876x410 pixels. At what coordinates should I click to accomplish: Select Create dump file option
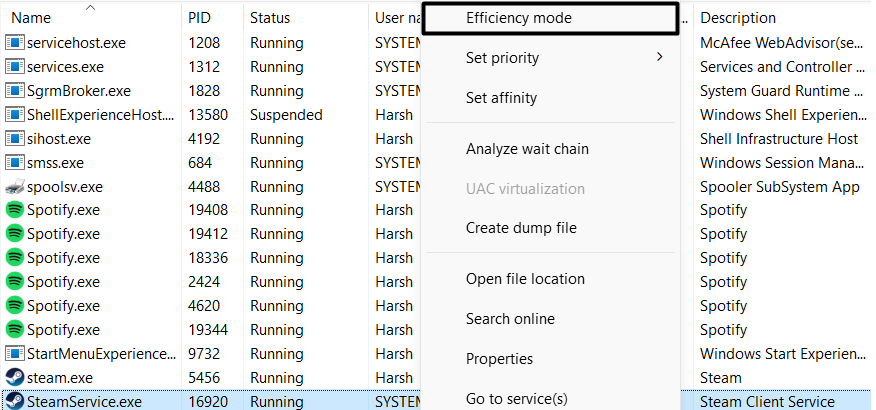pos(521,228)
